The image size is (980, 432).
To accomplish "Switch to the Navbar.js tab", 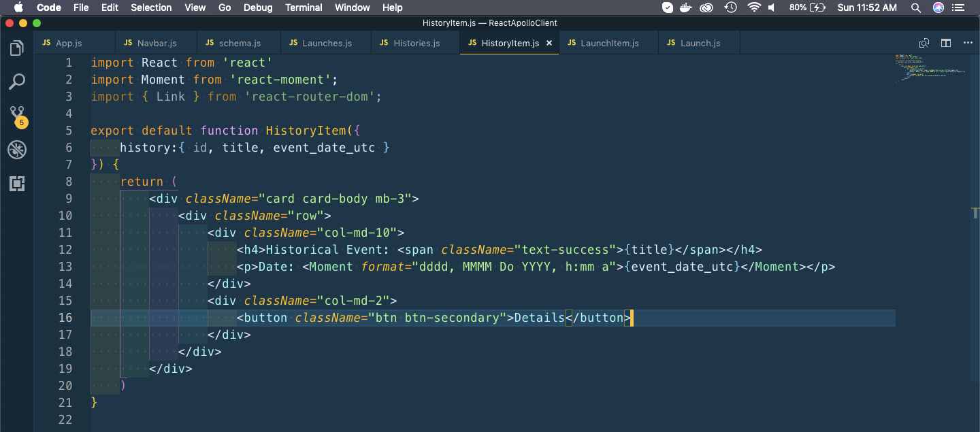I will coord(157,43).
